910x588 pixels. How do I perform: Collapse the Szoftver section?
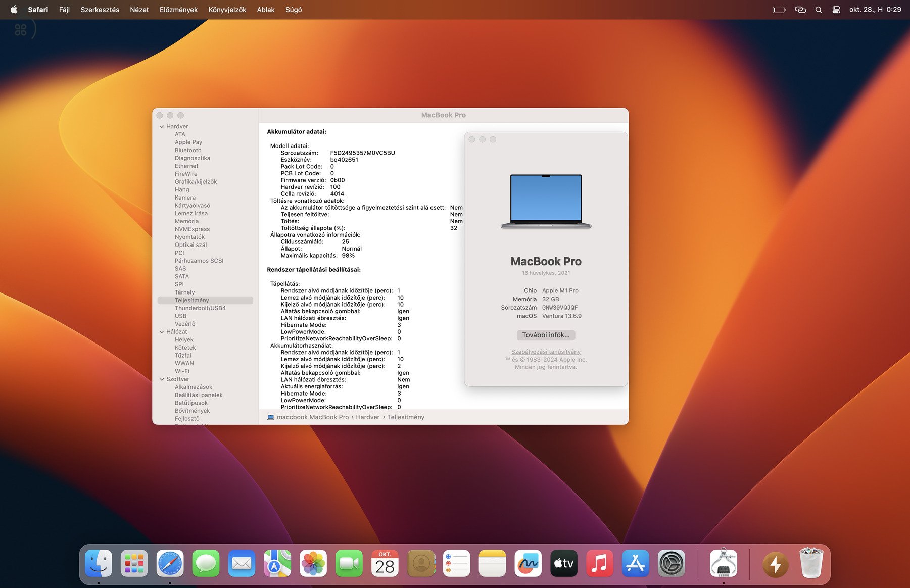pyautogui.click(x=162, y=379)
